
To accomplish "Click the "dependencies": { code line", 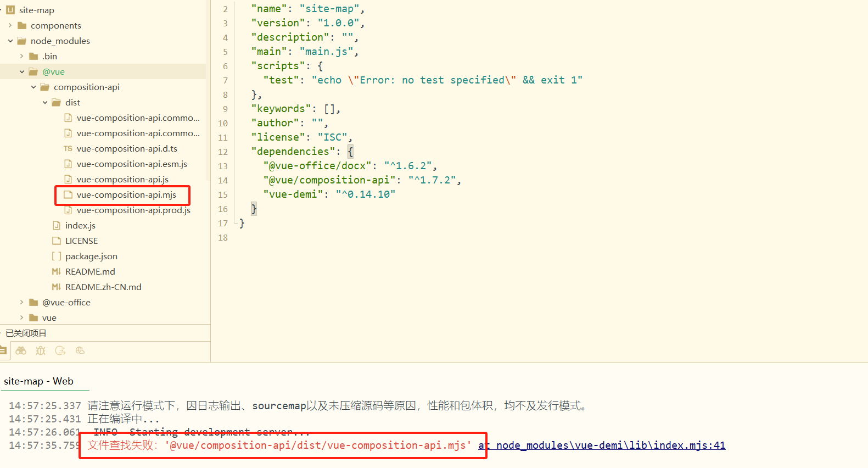I will [x=303, y=152].
